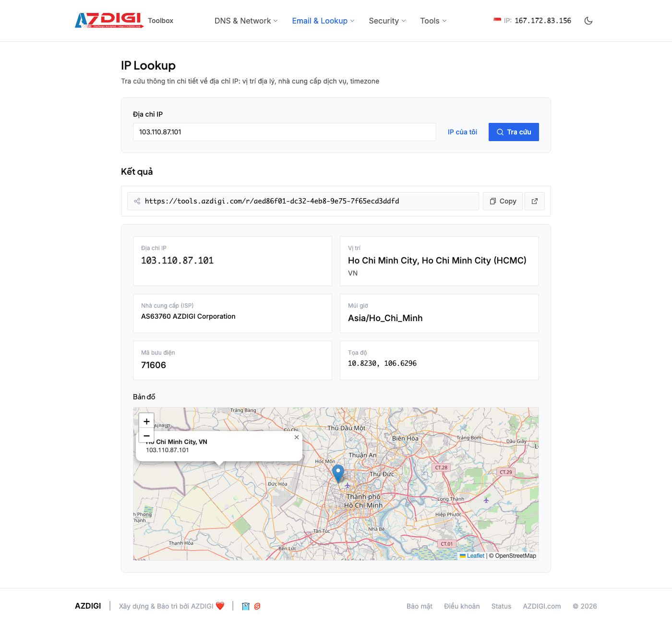The image size is (672, 624).
Task: Zoom in on the map with plus control
Action: tap(146, 421)
